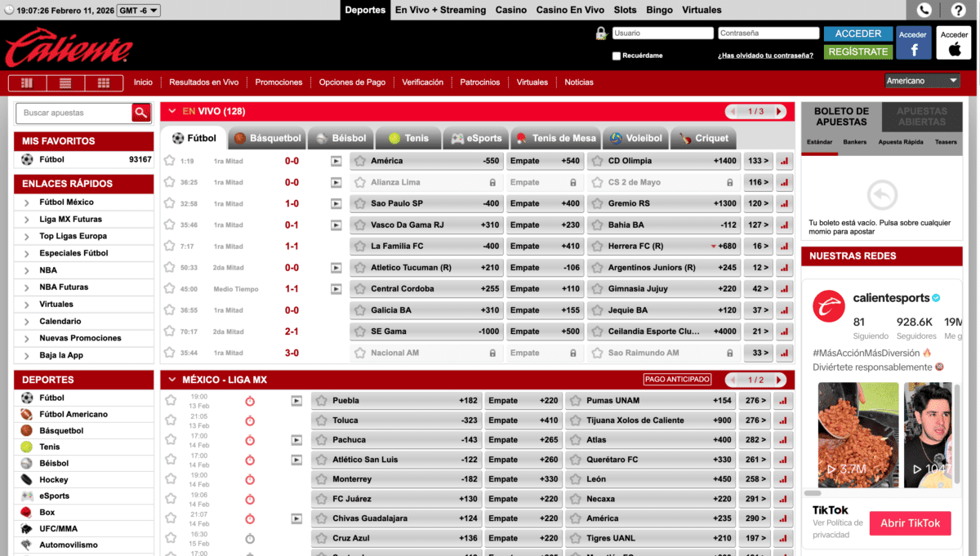Click the forgotten password link
Image resolution: width=980 pixels, height=556 pixels.
click(x=765, y=56)
